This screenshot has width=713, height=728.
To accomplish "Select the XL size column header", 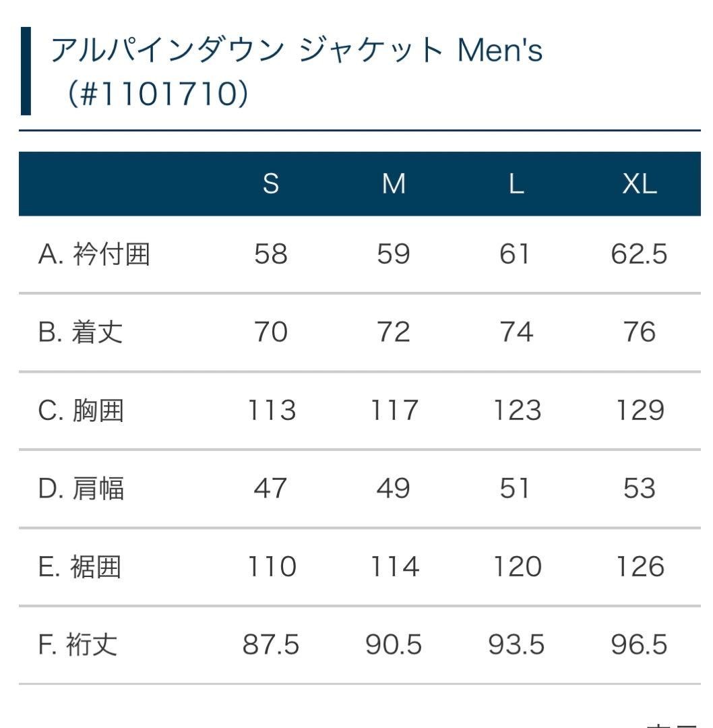I will (639, 184).
